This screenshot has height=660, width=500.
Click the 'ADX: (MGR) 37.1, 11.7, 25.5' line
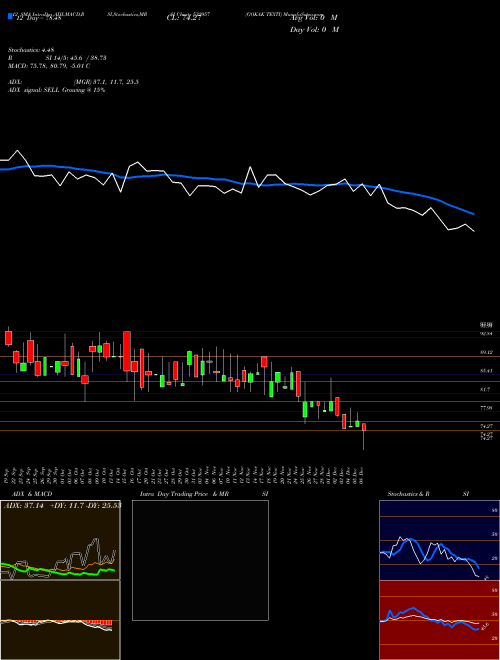pos(73,82)
